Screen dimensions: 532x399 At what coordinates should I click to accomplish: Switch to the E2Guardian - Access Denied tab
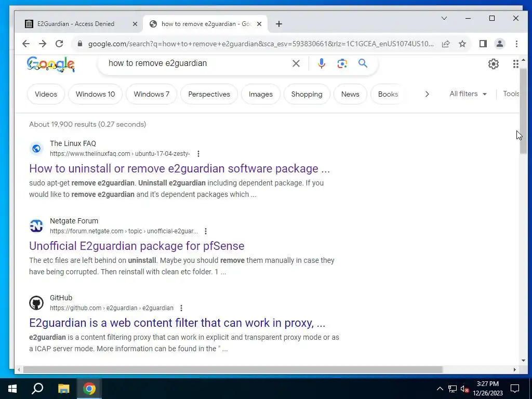click(76, 24)
